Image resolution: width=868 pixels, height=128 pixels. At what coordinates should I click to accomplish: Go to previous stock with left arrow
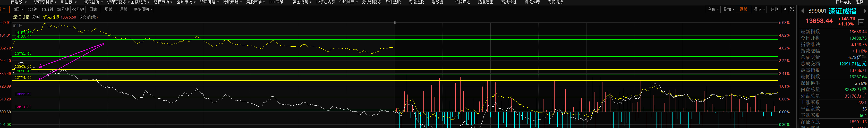click(802, 11)
